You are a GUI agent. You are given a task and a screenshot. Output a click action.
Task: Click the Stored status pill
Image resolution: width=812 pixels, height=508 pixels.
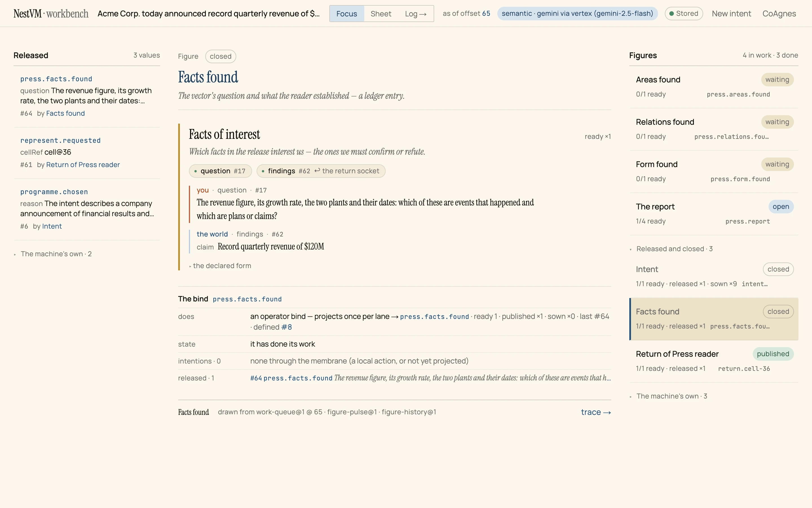[683, 14]
